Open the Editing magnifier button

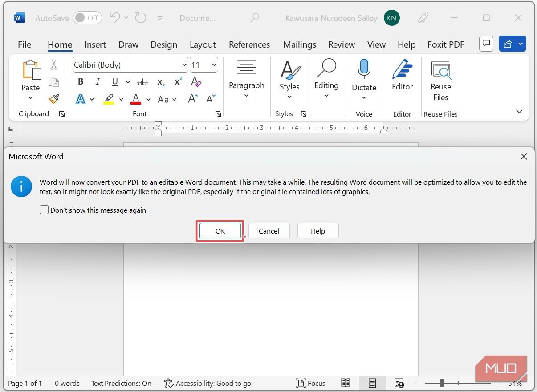click(326, 79)
